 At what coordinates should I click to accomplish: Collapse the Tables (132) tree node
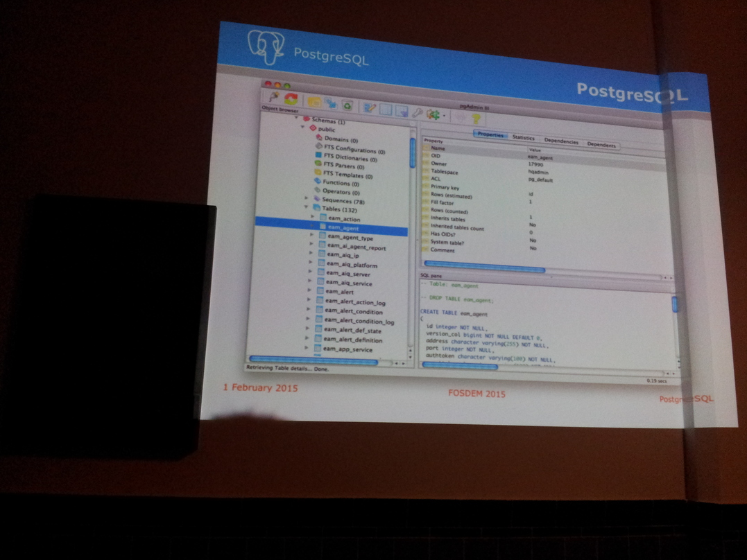(306, 208)
